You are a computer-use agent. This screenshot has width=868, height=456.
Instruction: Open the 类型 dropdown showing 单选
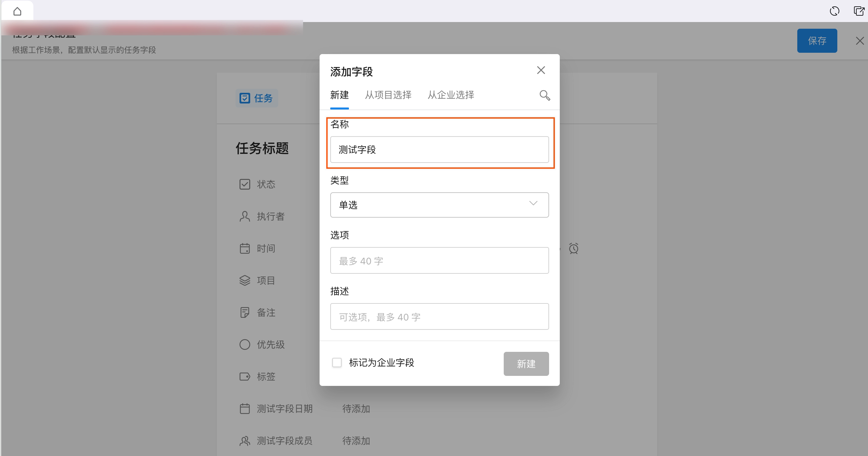click(x=431, y=205)
